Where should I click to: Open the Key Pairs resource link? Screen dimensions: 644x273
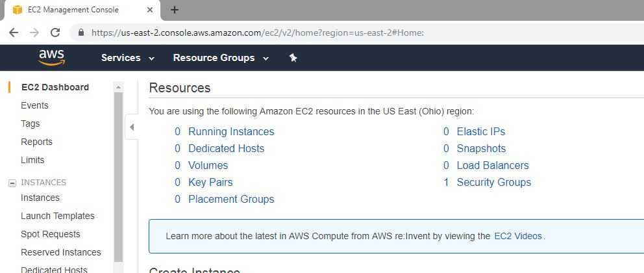click(210, 182)
